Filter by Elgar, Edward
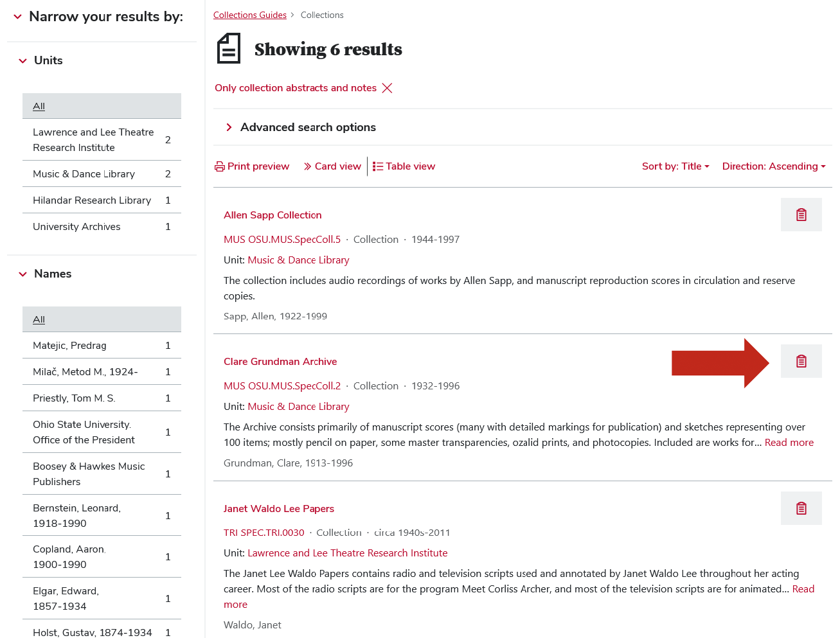The width and height of the screenshot is (840, 638). pos(102,599)
